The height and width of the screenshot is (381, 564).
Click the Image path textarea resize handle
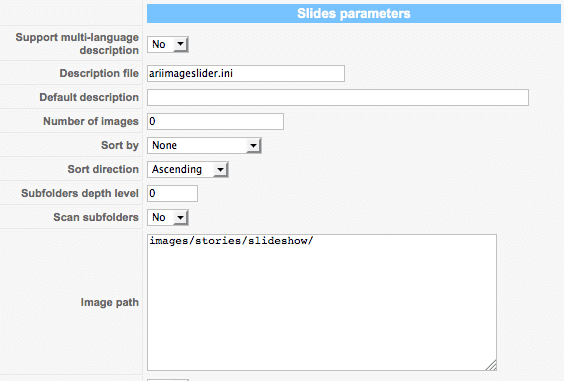tap(492, 366)
